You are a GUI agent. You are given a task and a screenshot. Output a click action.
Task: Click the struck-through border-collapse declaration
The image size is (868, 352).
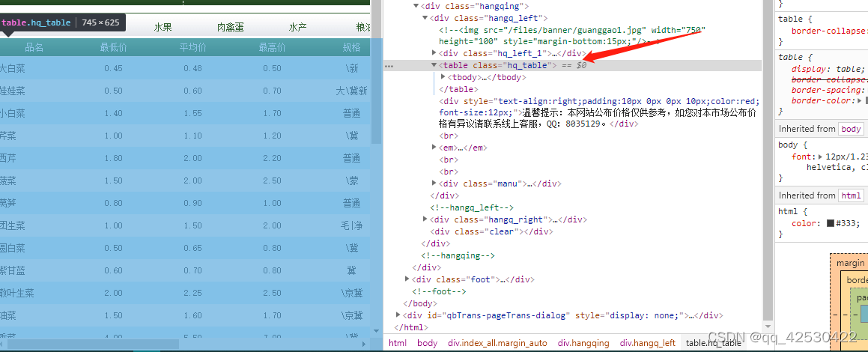[x=829, y=79]
